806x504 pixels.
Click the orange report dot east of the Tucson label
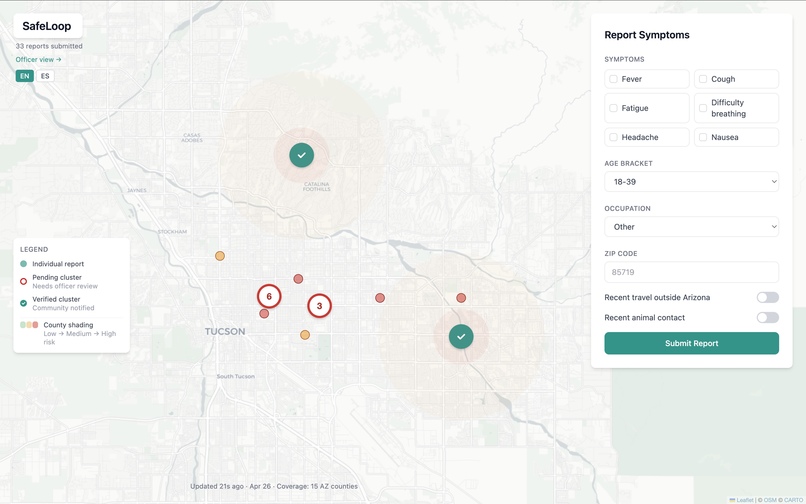pos(305,335)
